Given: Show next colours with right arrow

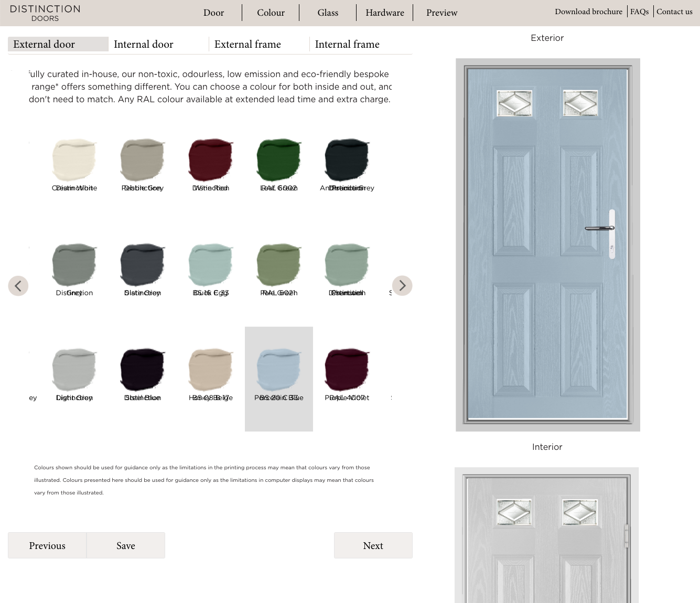Looking at the screenshot, I should [402, 286].
